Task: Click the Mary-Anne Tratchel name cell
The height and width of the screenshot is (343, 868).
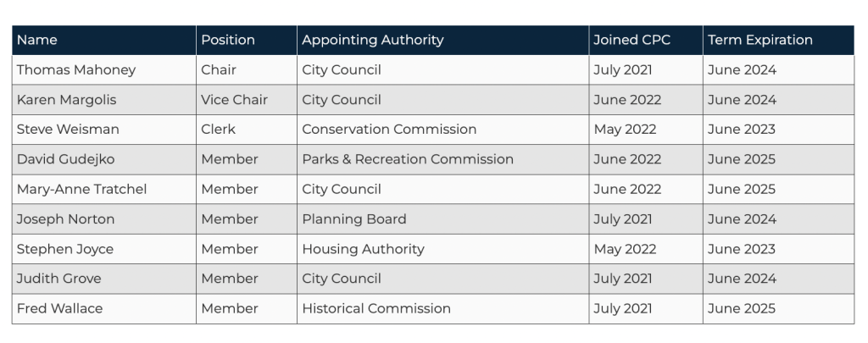Action: pyautogui.click(x=81, y=189)
